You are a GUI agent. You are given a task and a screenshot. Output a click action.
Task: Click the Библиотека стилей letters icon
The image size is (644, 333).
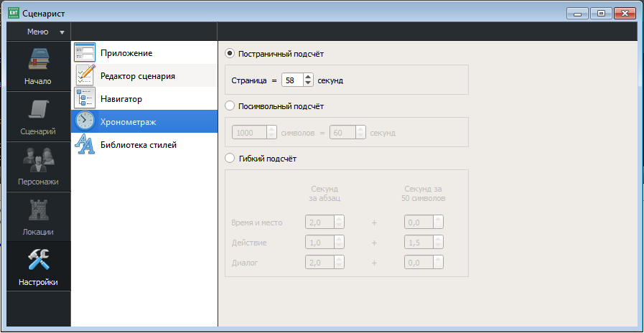(x=85, y=144)
